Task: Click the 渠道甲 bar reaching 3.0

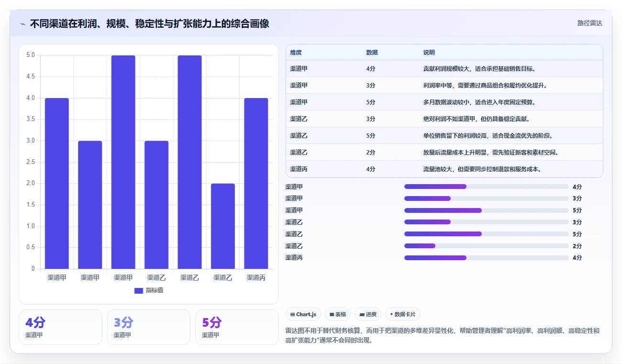Action: click(x=90, y=205)
